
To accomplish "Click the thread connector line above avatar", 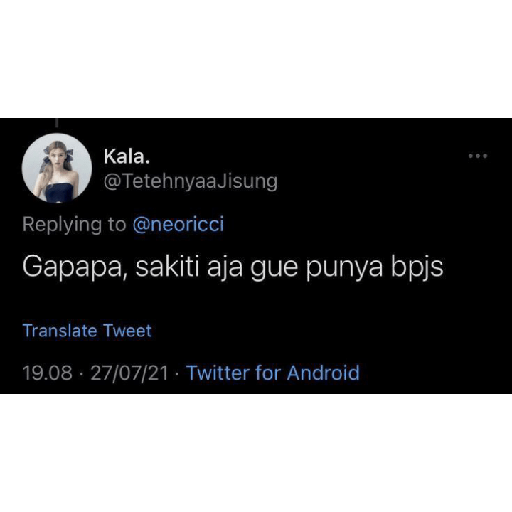I will click(57, 123).
